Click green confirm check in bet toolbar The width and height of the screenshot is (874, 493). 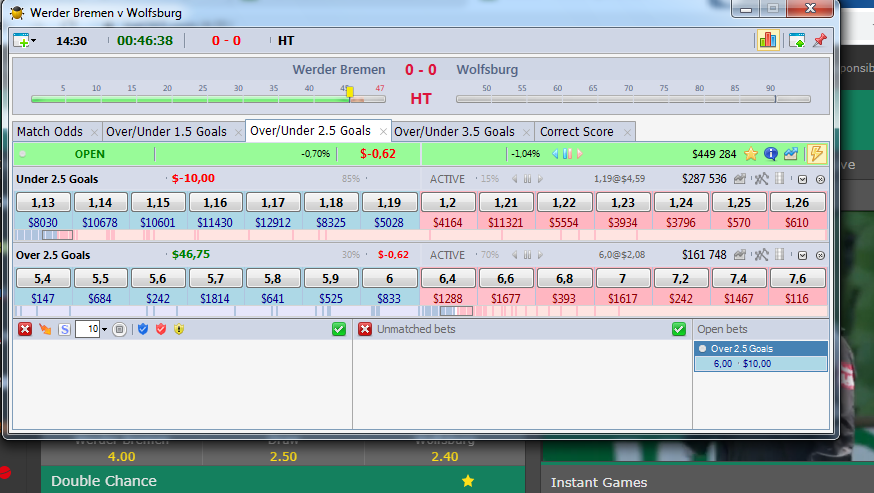[339, 329]
